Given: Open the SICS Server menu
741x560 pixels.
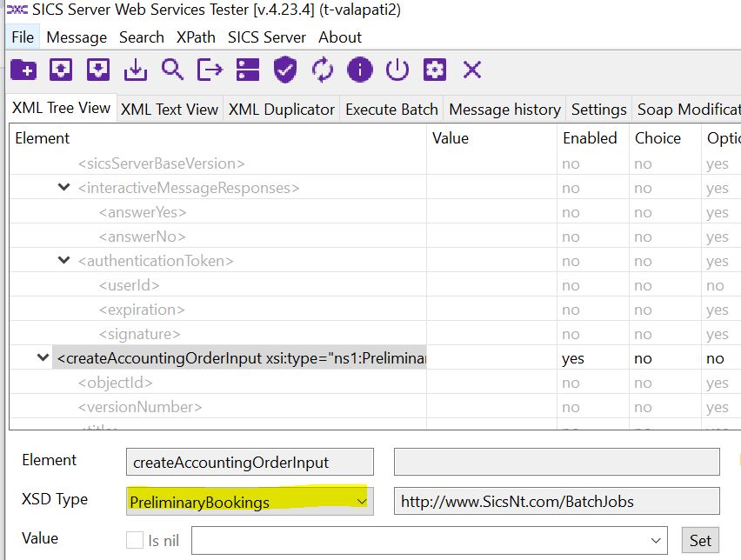Looking at the screenshot, I should click(x=266, y=37).
